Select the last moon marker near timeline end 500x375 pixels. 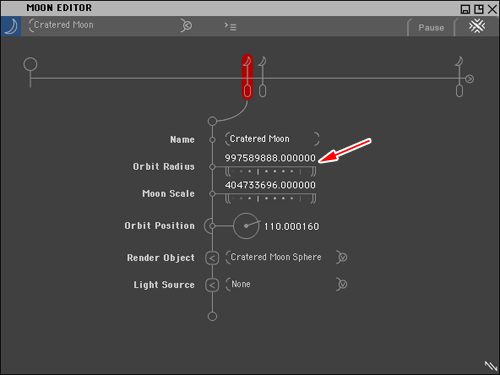459,77
